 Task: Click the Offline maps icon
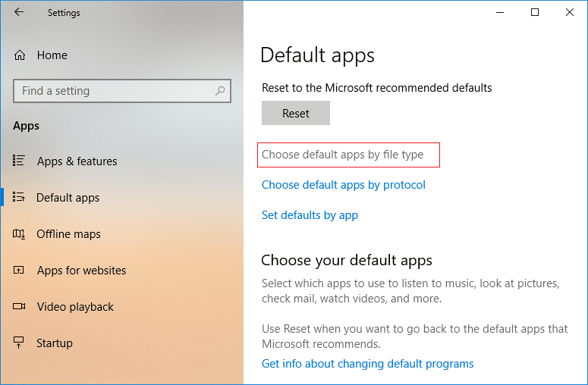[x=19, y=234]
